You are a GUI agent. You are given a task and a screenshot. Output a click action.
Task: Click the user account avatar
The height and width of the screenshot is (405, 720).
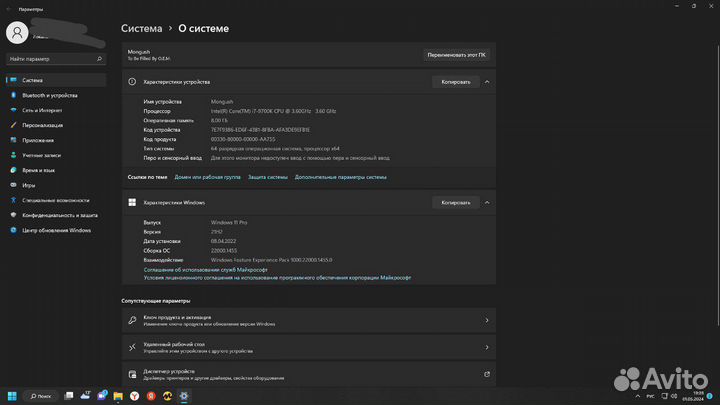tap(17, 32)
